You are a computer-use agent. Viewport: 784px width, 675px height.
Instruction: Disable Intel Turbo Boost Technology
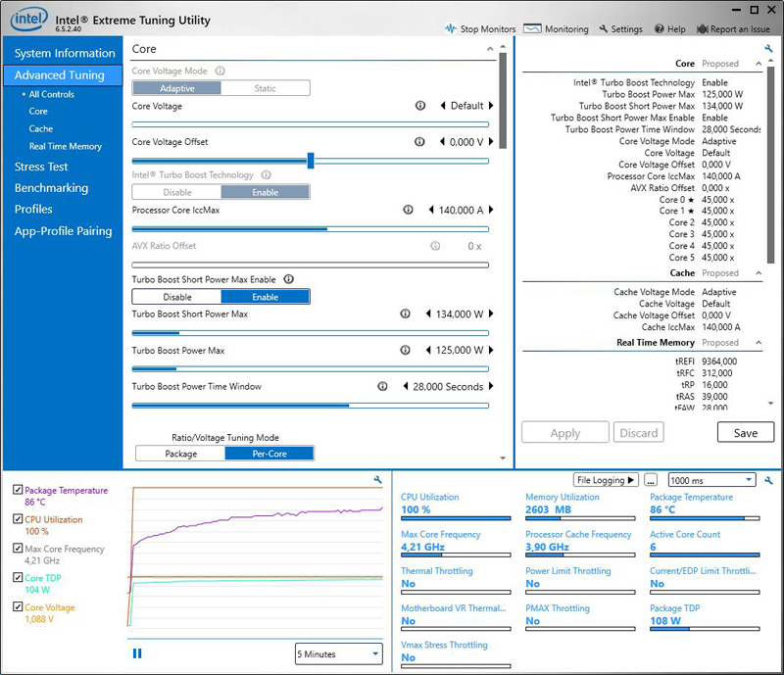coord(177,192)
